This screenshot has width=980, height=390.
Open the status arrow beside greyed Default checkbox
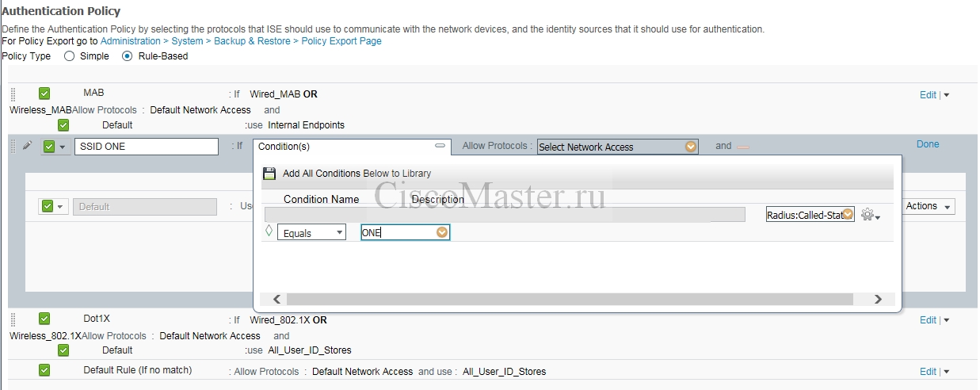tap(60, 207)
